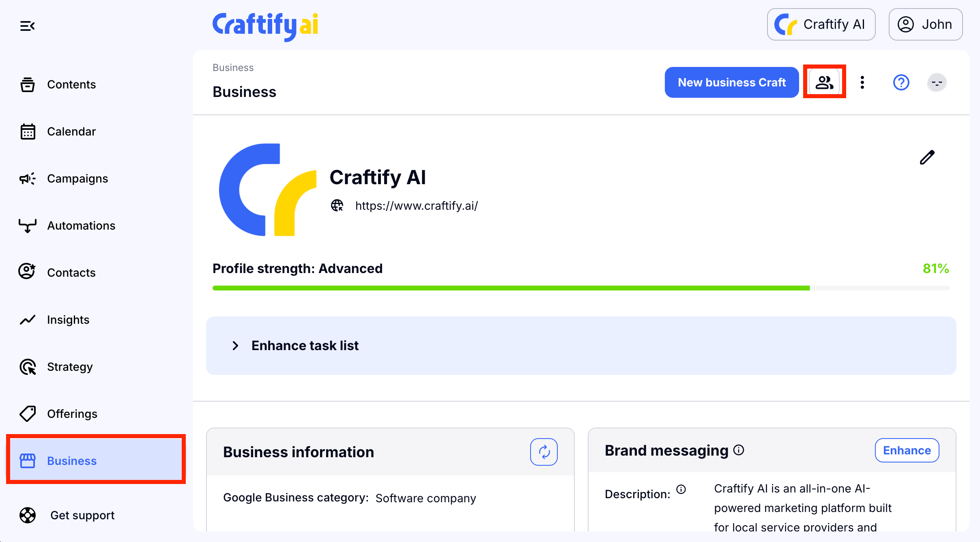Open the craftify.ai website link
Viewport: 980px width, 542px height.
click(417, 206)
